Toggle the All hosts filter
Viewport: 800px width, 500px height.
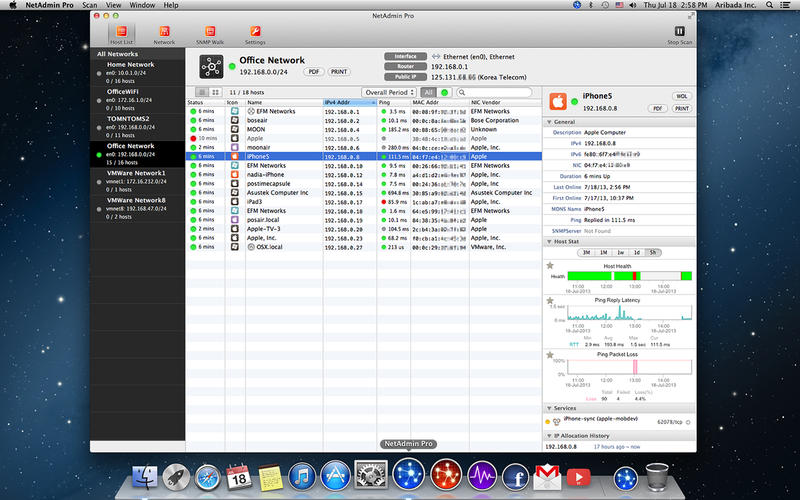428,92
